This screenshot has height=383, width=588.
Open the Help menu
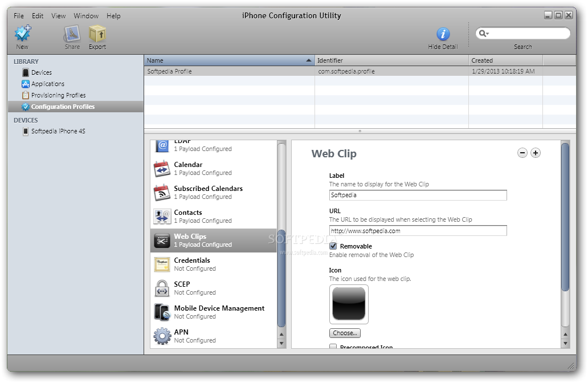click(113, 16)
